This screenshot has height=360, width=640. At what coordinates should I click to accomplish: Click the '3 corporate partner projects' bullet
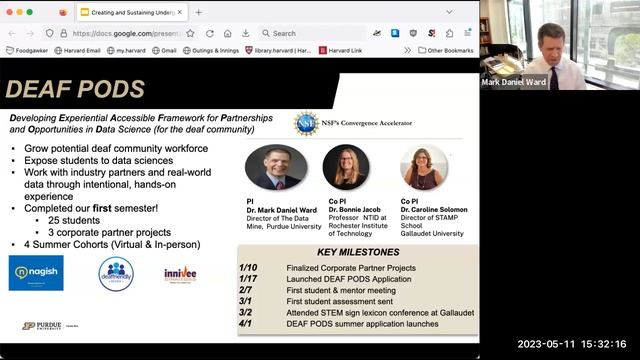109,233
